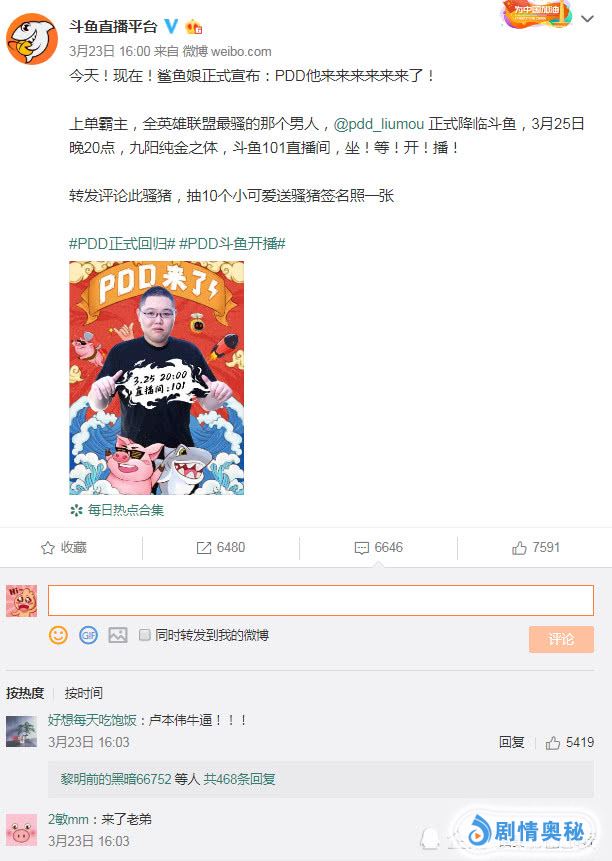Click inside the comment text box
Viewport: 612px width, 861px height.
tap(321, 600)
